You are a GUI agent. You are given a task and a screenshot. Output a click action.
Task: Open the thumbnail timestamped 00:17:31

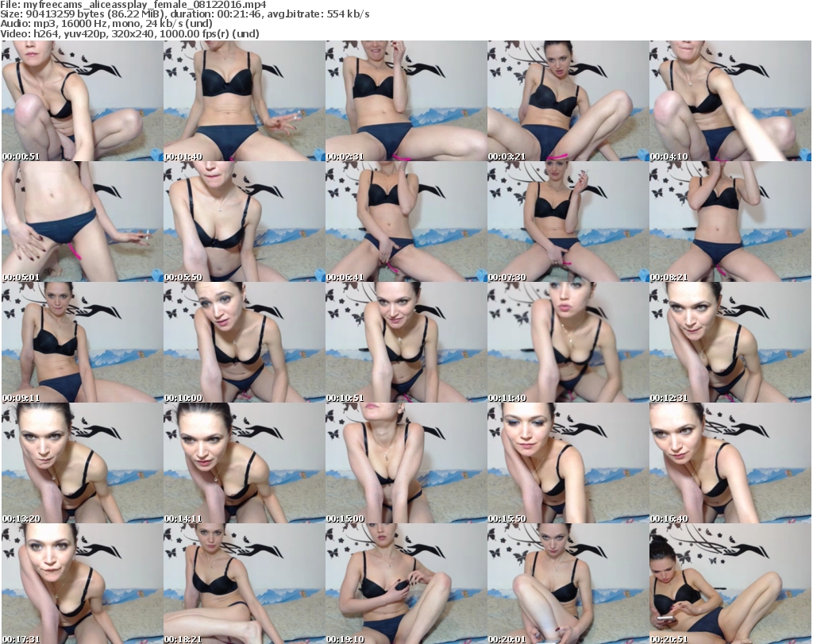point(82,584)
